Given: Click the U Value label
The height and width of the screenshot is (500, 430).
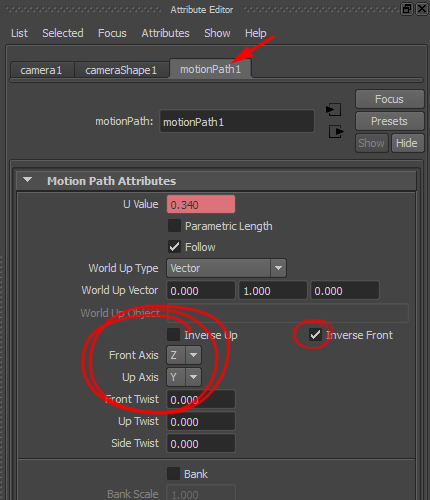Looking at the screenshot, I should click(x=141, y=204).
